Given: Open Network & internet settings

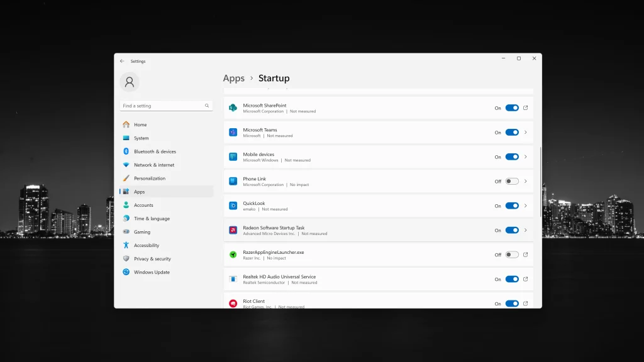Looking at the screenshot, I should point(166,165).
